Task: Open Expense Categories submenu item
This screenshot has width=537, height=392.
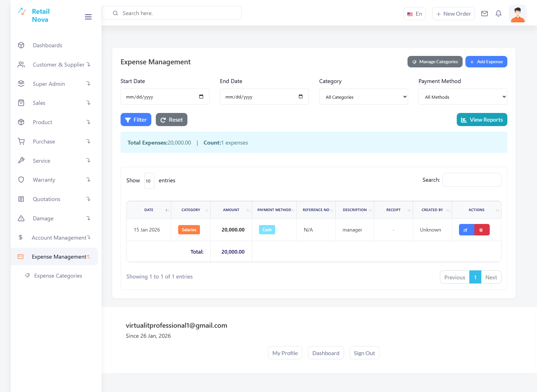Action: (x=58, y=276)
